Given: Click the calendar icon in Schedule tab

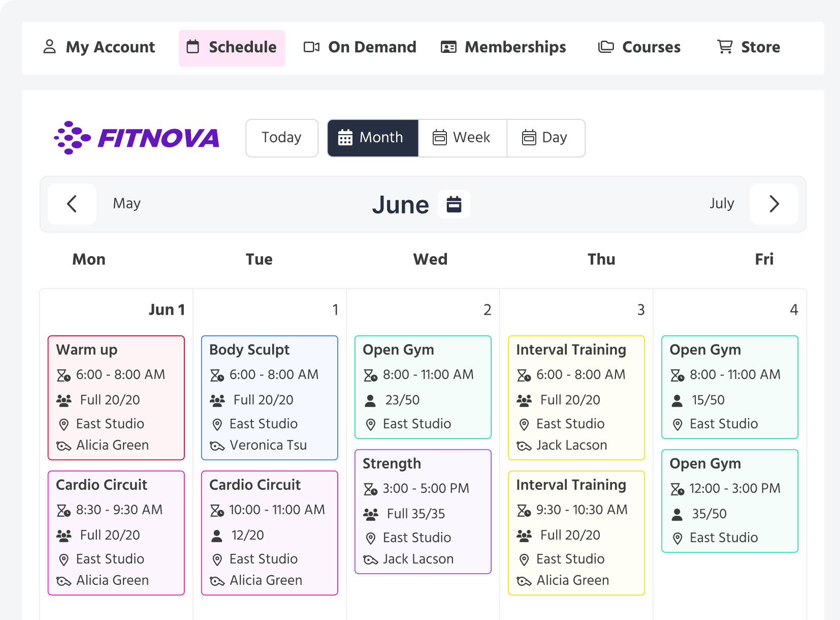Looking at the screenshot, I should 193,47.
